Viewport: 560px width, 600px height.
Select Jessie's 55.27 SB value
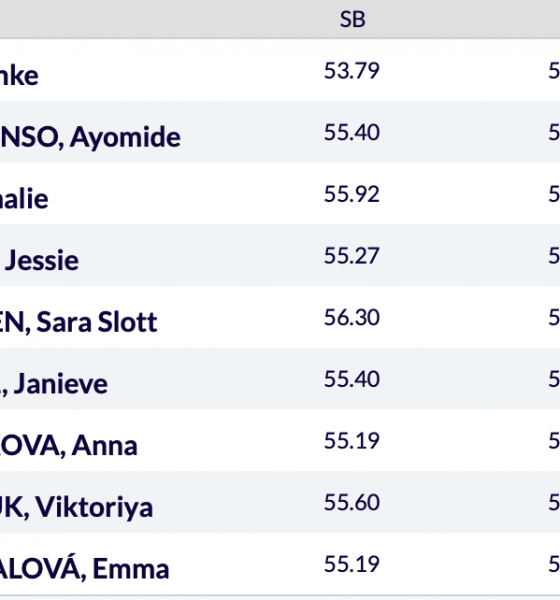(352, 256)
